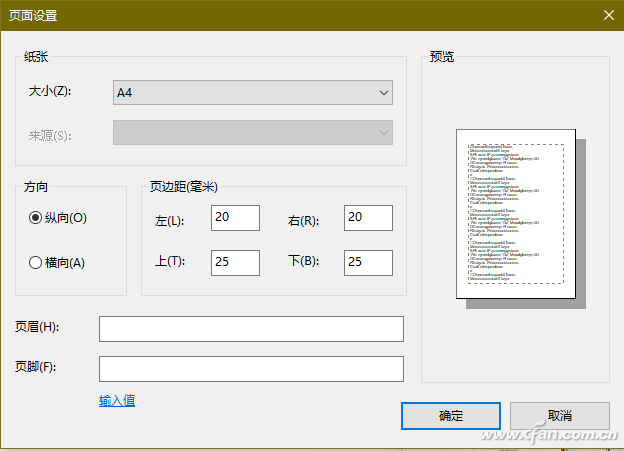Click the 方向 group label
Image resolution: width=624 pixels, height=451 pixels.
coord(36,186)
